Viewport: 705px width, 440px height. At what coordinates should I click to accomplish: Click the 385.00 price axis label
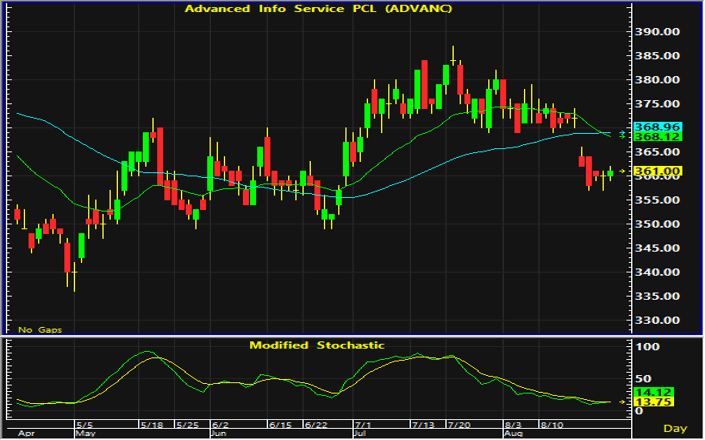click(x=657, y=56)
